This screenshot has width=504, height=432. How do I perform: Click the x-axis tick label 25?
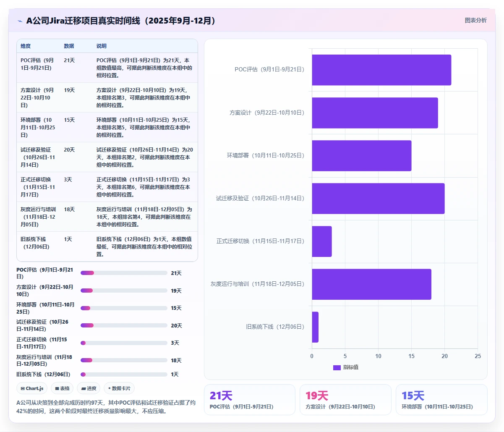click(x=478, y=356)
